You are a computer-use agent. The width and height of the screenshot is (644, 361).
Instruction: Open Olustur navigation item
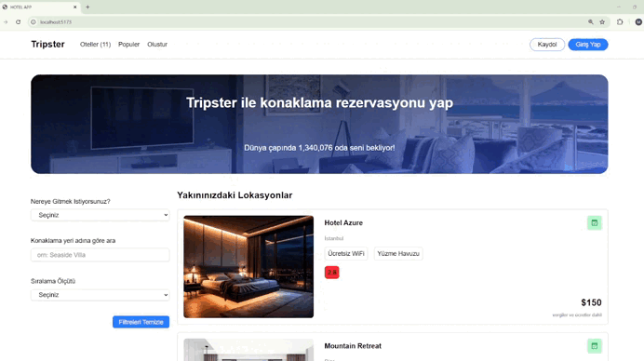pyautogui.click(x=157, y=45)
